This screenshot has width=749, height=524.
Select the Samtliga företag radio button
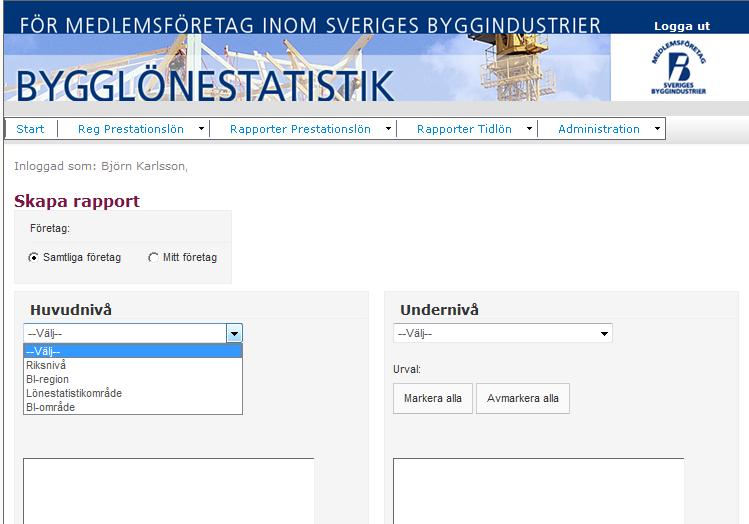click(x=33, y=257)
